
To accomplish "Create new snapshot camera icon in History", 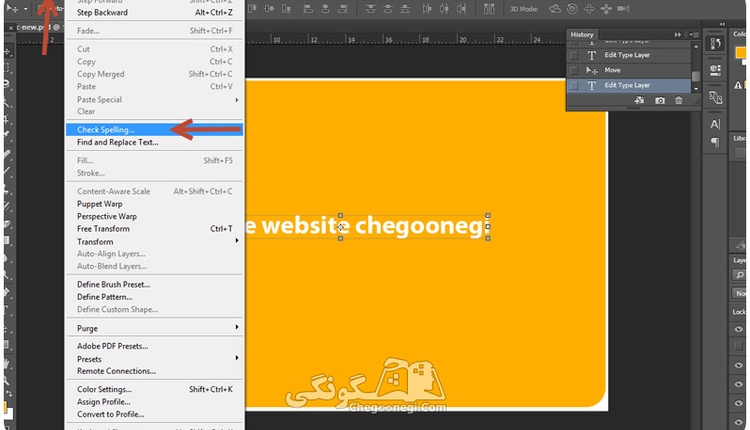I will tap(660, 100).
